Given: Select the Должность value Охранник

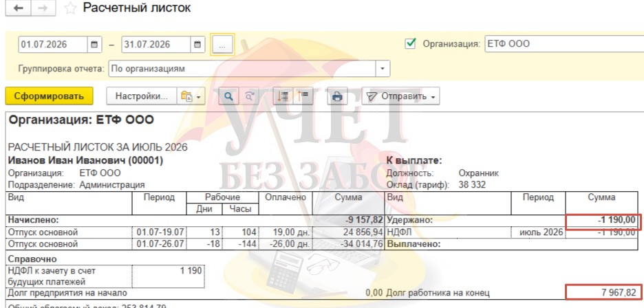Looking at the screenshot, I should [x=478, y=173].
